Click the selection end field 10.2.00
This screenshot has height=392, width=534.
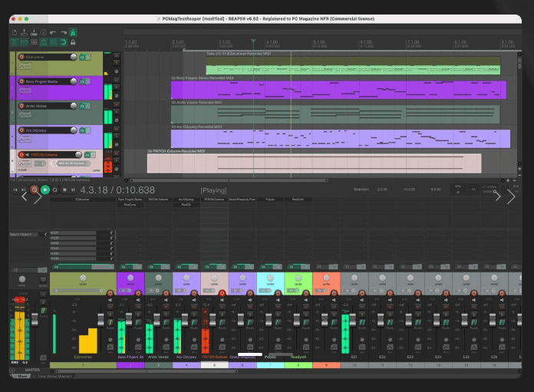[x=409, y=189]
